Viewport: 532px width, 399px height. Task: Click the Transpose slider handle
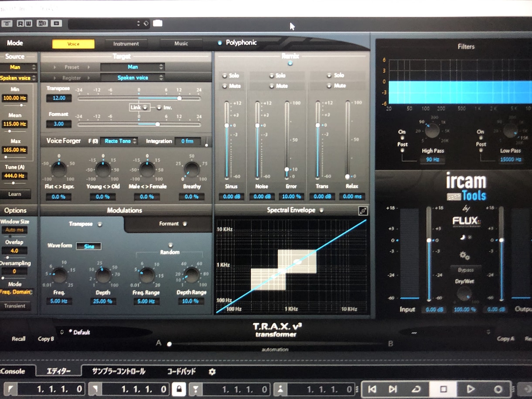coord(179,99)
